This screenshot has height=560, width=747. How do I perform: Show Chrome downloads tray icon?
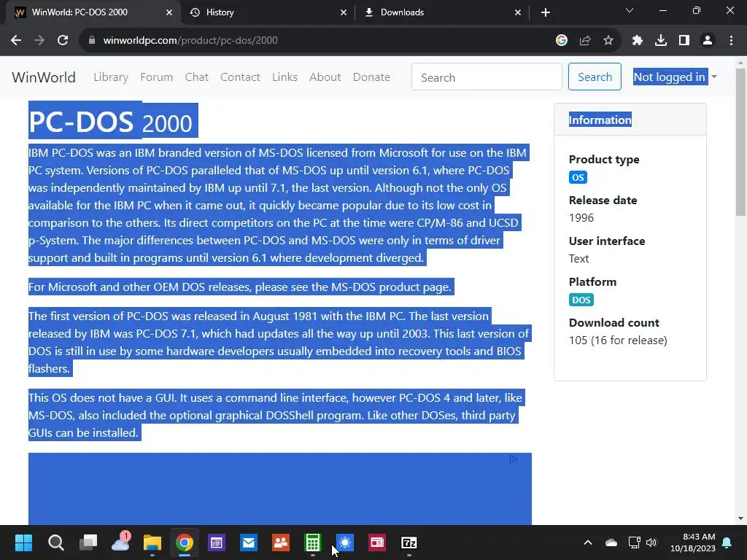click(661, 41)
